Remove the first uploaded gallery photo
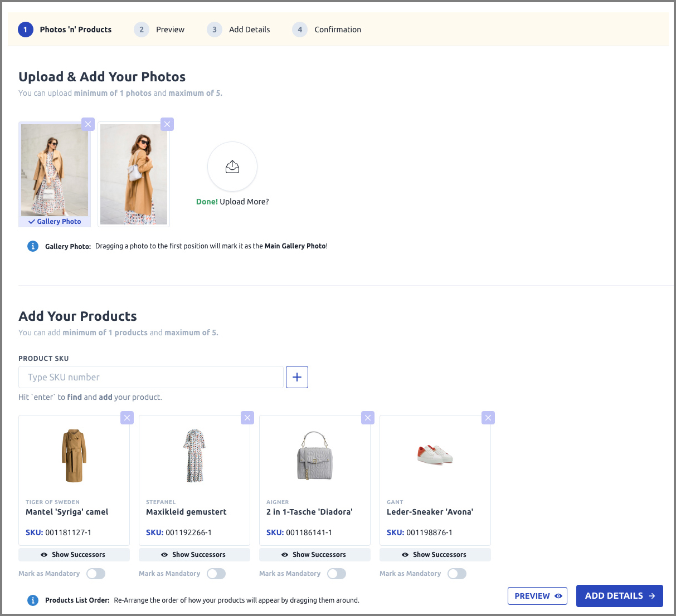 pyautogui.click(x=88, y=124)
